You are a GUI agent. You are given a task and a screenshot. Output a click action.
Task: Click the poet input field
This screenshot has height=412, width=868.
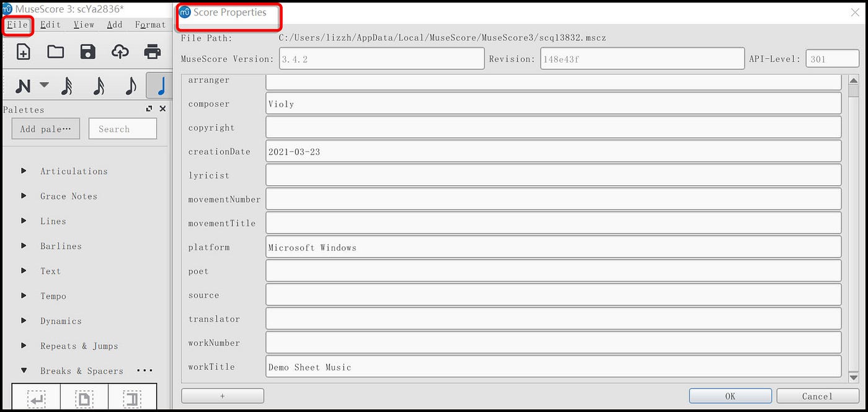[x=554, y=271]
